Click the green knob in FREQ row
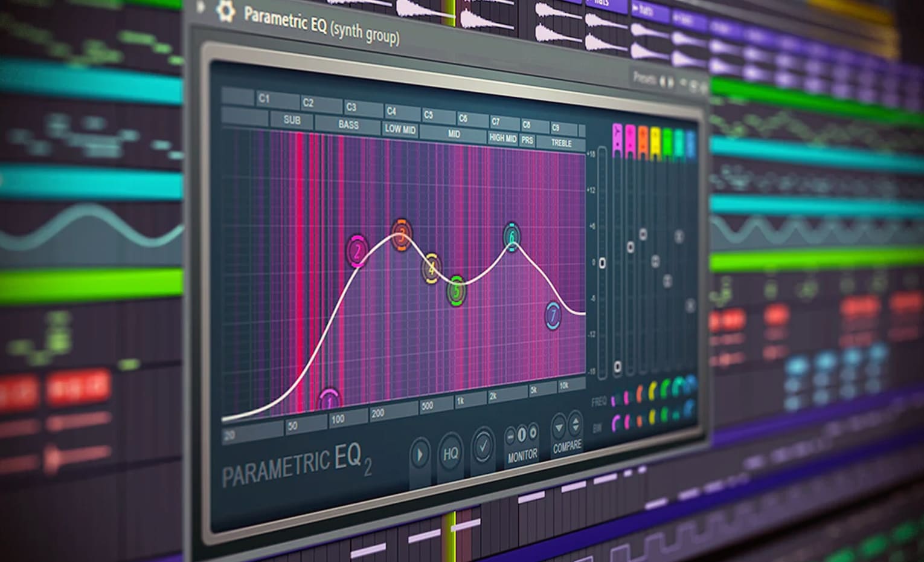The width and height of the screenshot is (924, 562). [666, 389]
